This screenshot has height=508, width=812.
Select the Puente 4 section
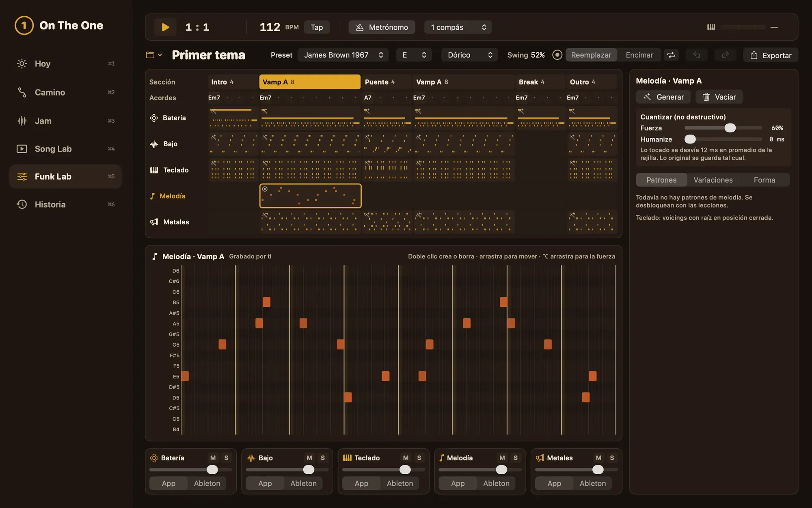tap(386, 82)
